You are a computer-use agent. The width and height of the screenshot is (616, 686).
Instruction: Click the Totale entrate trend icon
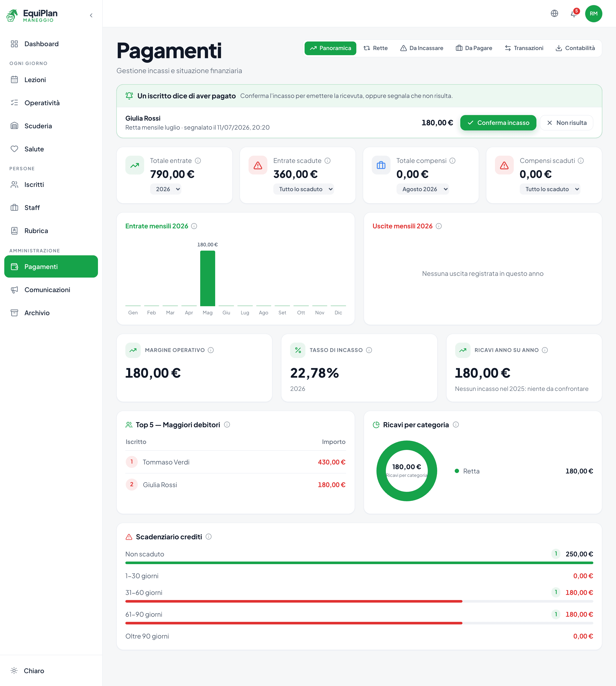(x=135, y=165)
